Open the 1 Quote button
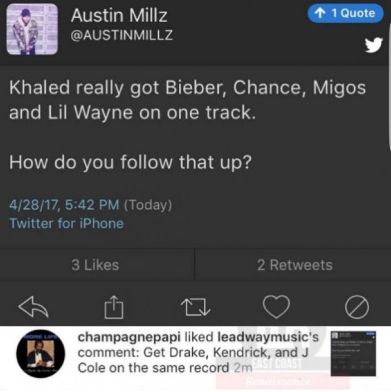The height and width of the screenshot is (392, 391). pos(345,13)
